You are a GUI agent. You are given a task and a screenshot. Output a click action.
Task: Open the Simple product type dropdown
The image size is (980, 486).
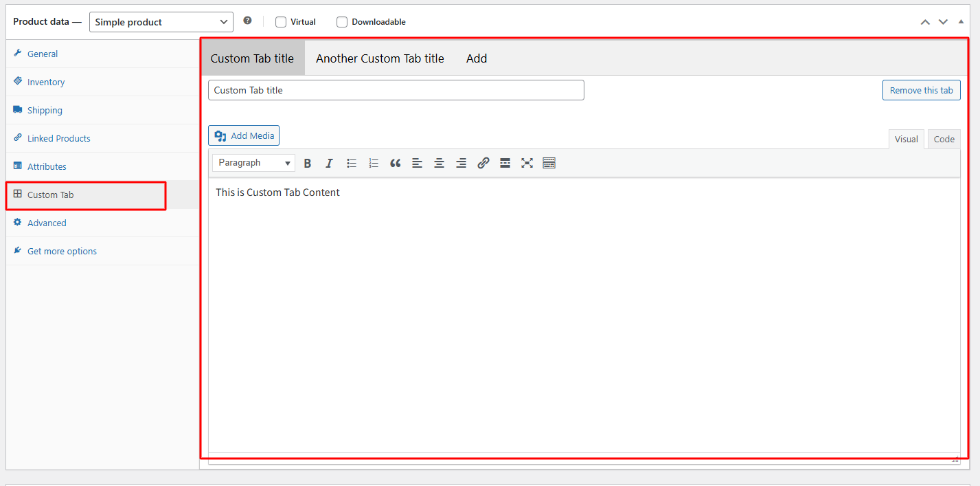click(161, 22)
